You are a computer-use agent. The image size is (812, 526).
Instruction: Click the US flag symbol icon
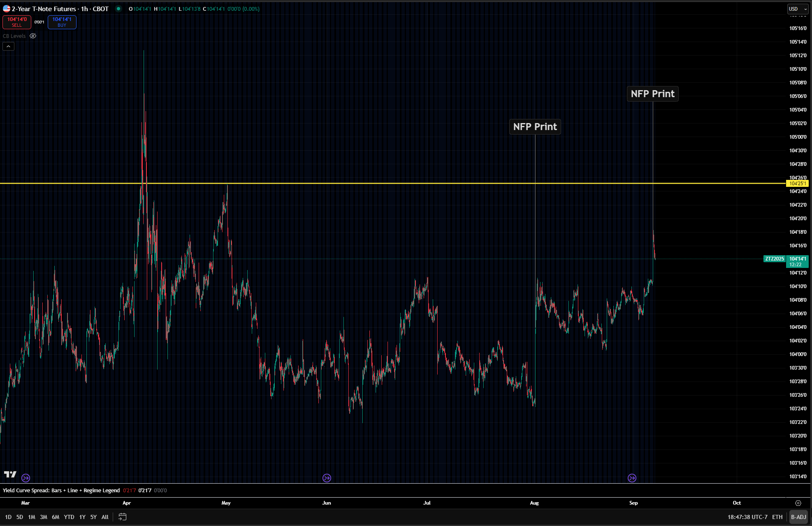tap(7, 9)
